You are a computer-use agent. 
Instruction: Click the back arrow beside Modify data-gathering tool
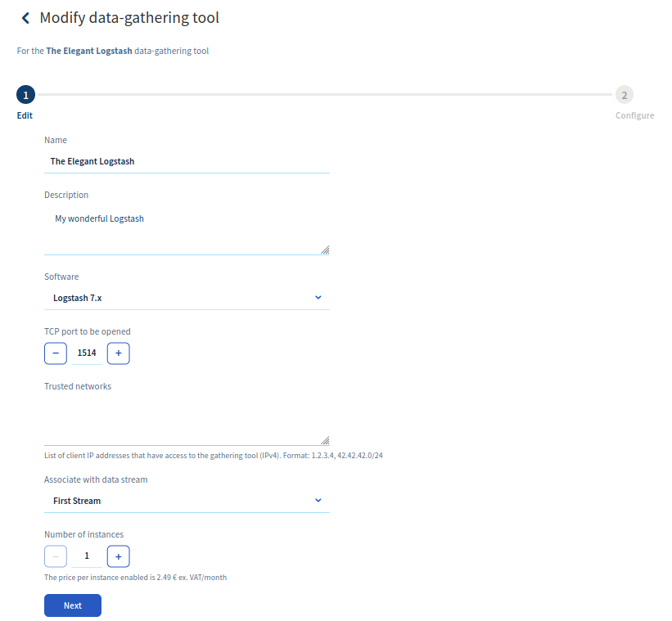25,18
